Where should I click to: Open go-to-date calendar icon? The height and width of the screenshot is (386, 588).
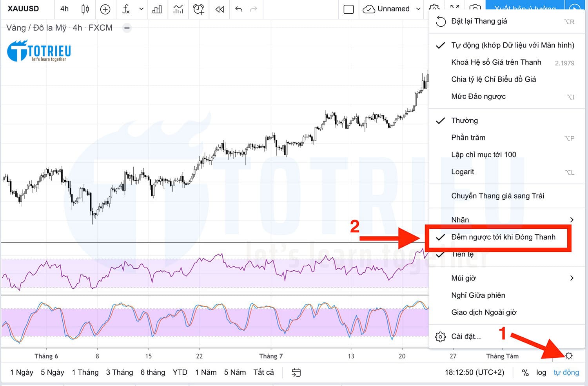point(296,372)
